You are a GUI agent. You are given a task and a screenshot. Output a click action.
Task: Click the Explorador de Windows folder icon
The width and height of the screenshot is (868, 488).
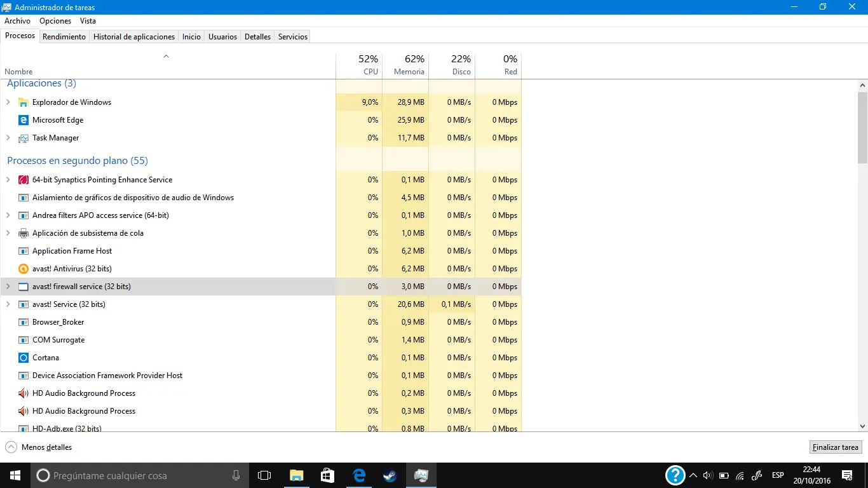(24, 102)
